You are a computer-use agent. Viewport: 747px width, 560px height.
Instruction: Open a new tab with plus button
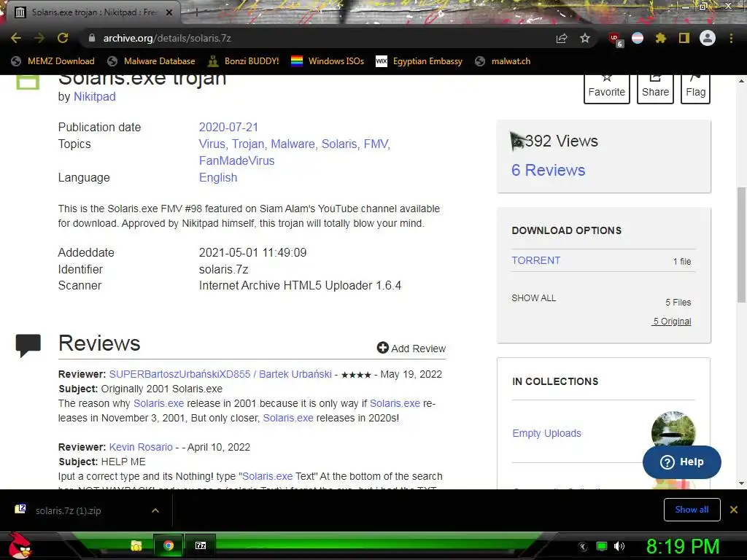coord(197,12)
